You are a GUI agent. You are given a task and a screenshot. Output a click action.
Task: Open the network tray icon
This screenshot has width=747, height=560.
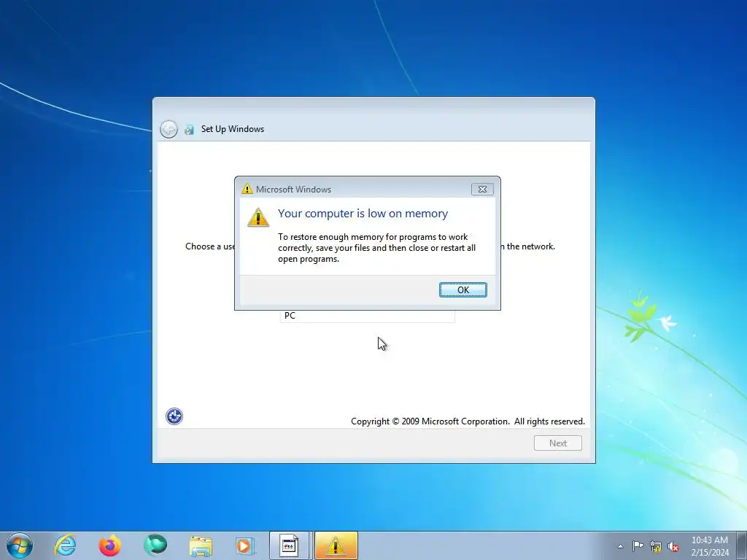coord(656,546)
